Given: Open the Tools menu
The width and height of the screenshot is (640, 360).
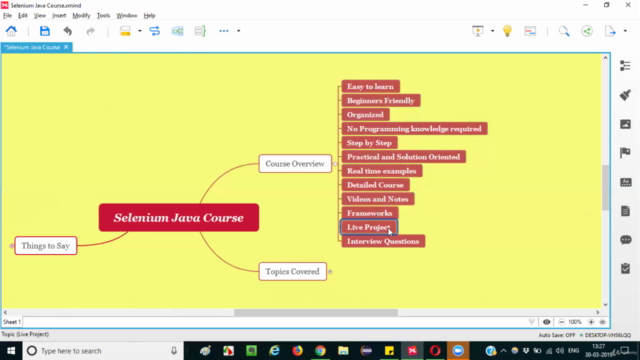Looking at the screenshot, I should coord(103,16).
